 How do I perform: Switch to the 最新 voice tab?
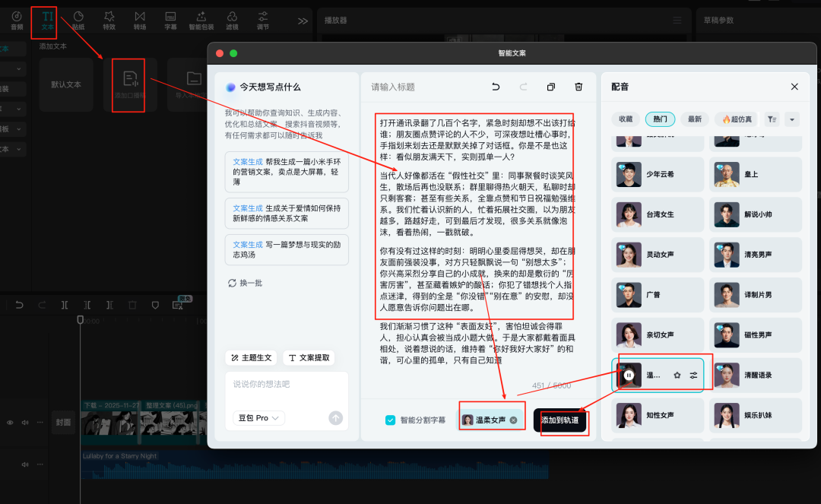pyautogui.click(x=695, y=119)
